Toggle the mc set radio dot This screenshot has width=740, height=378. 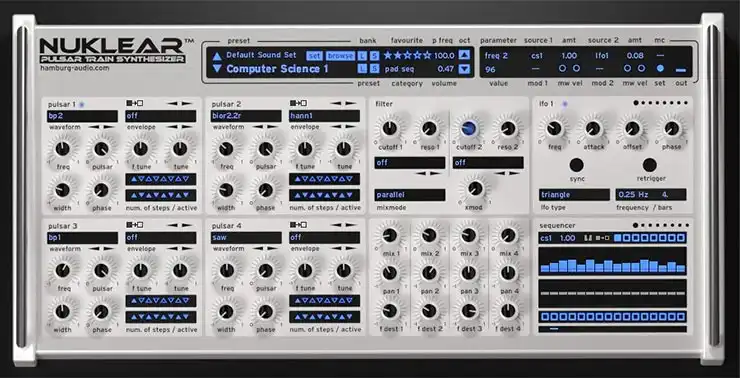click(x=660, y=68)
